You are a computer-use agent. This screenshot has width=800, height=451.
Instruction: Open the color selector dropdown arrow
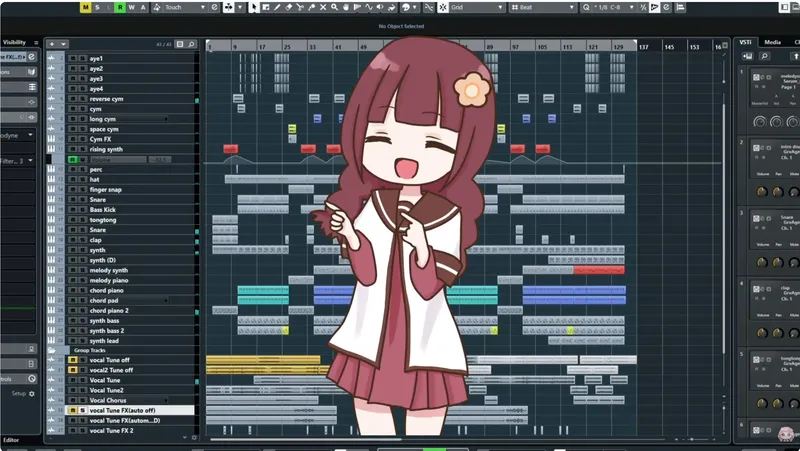click(415, 7)
